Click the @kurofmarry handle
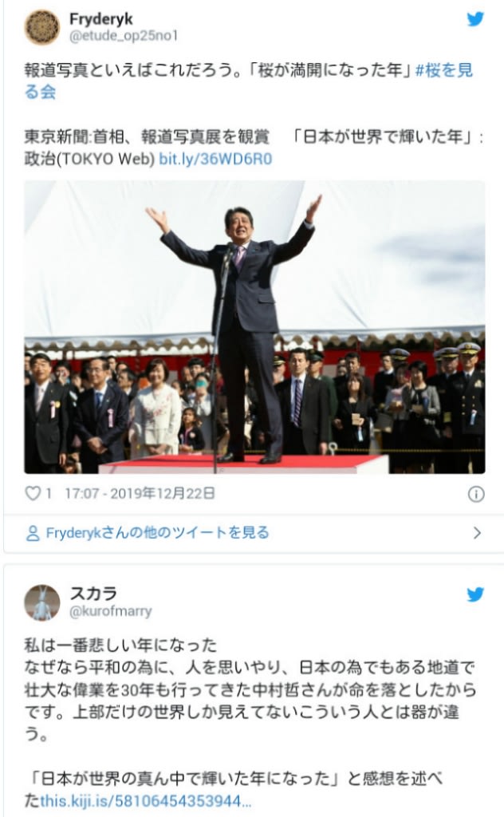 110,610
